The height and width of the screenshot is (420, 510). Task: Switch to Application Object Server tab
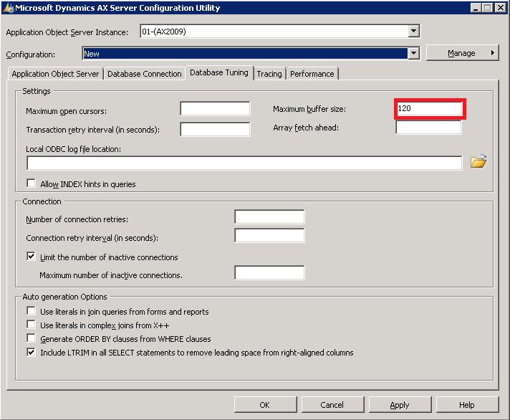point(55,74)
